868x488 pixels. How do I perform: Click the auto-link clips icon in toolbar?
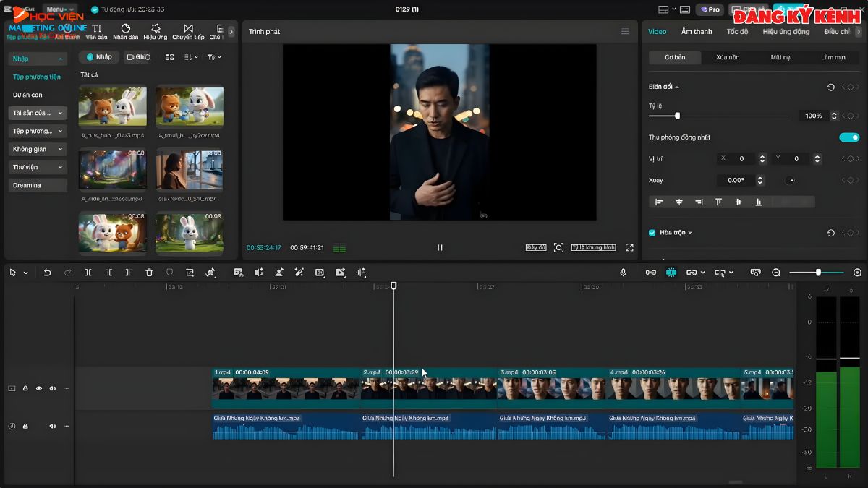pos(692,273)
